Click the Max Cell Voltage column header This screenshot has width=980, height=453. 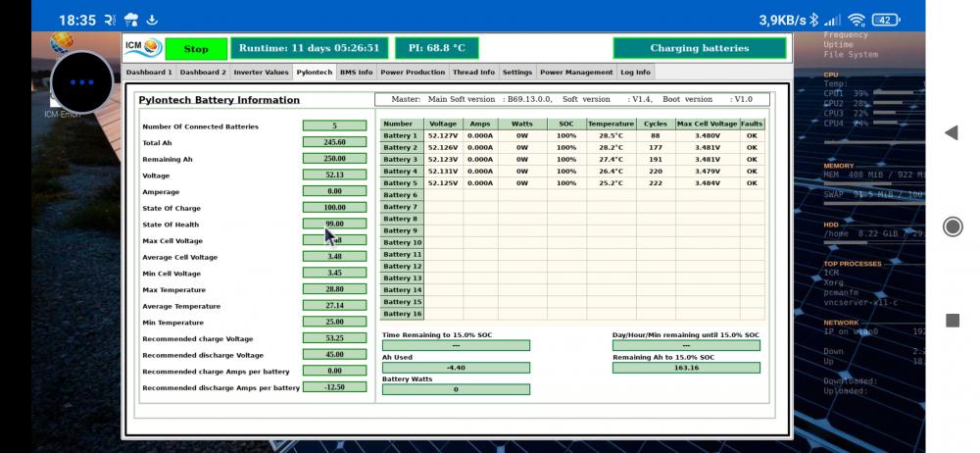(708, 124)
